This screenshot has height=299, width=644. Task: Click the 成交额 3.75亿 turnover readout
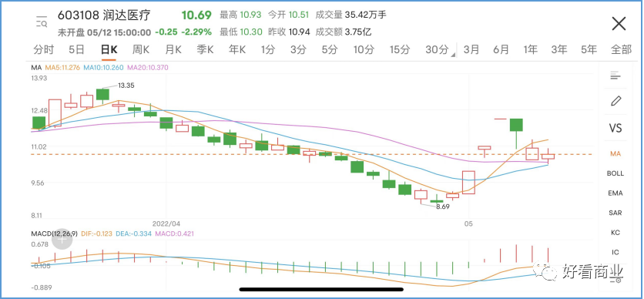[344, 32]
